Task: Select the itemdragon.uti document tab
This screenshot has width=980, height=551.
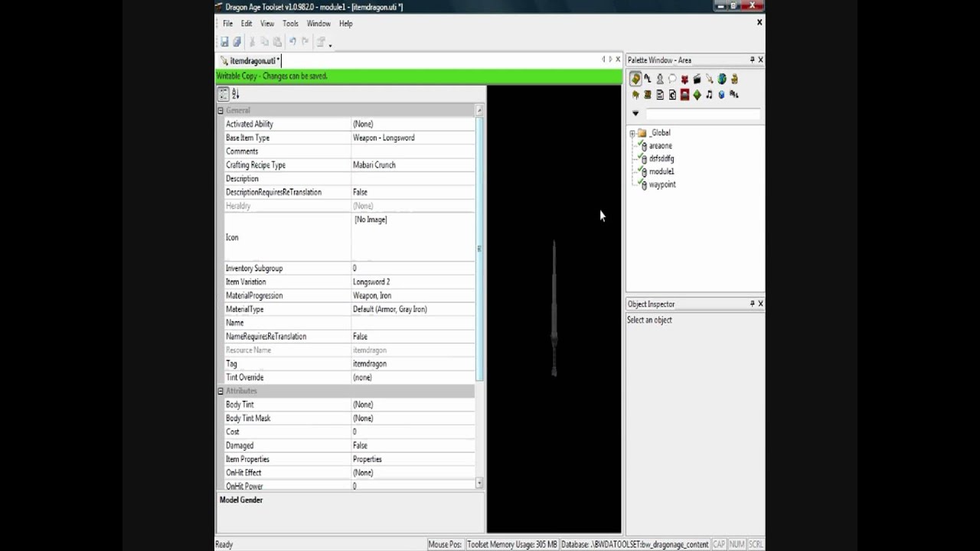Action: 250,60
